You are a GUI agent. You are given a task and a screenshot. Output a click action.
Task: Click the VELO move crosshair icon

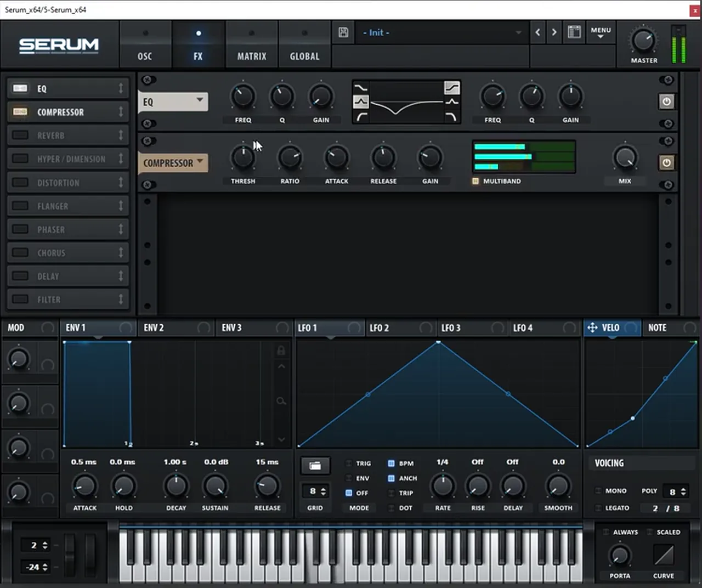(x=592, y=327)
